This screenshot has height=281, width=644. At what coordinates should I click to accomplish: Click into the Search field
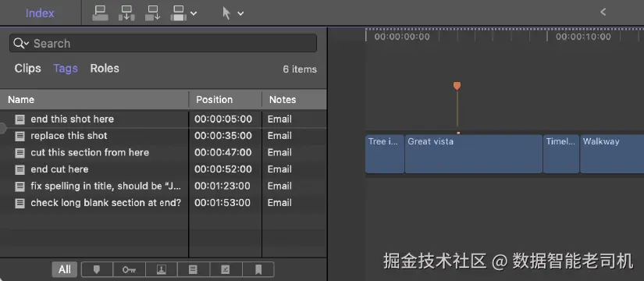click(163, 43)
